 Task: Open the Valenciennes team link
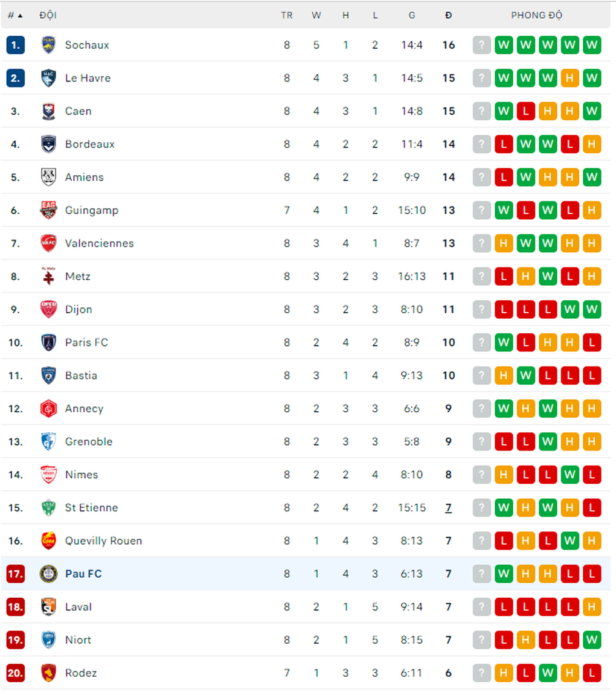[99, 243]
